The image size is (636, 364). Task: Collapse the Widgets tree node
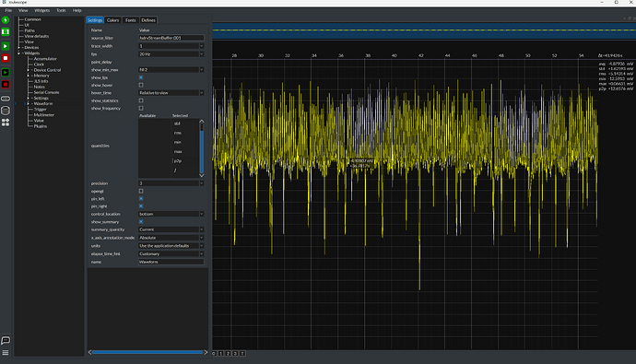click(x=18, y=53)
